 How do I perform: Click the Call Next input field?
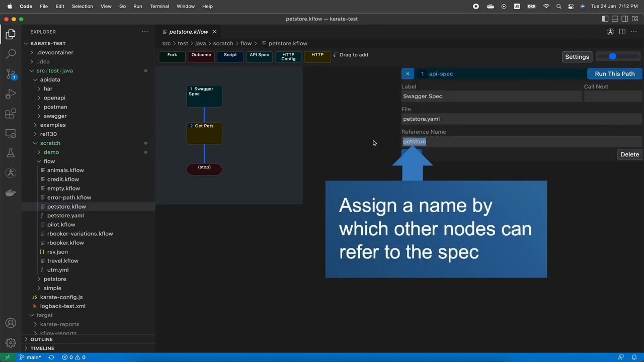[x=613, y=97]
